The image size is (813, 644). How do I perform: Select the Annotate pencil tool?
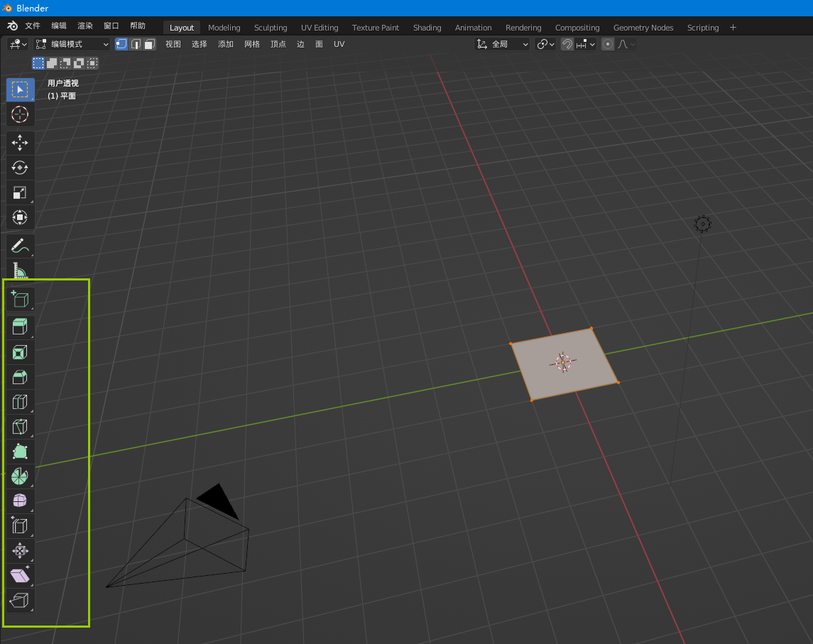click(20, 246)
